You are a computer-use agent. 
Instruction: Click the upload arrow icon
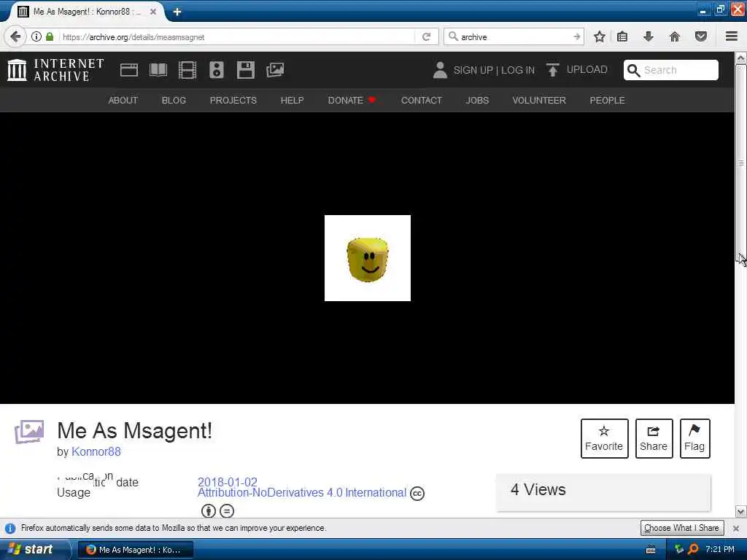point(553,70)
